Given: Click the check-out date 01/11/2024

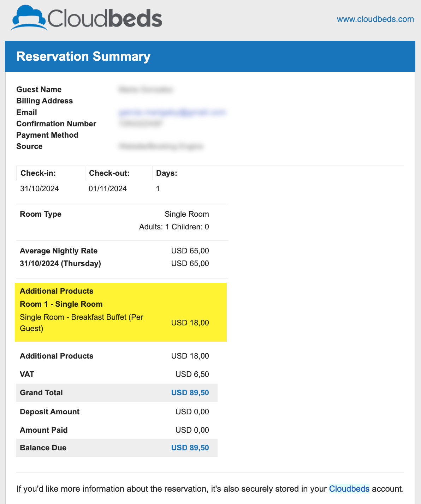Looking at the screenshot, I should pos(108,189).
